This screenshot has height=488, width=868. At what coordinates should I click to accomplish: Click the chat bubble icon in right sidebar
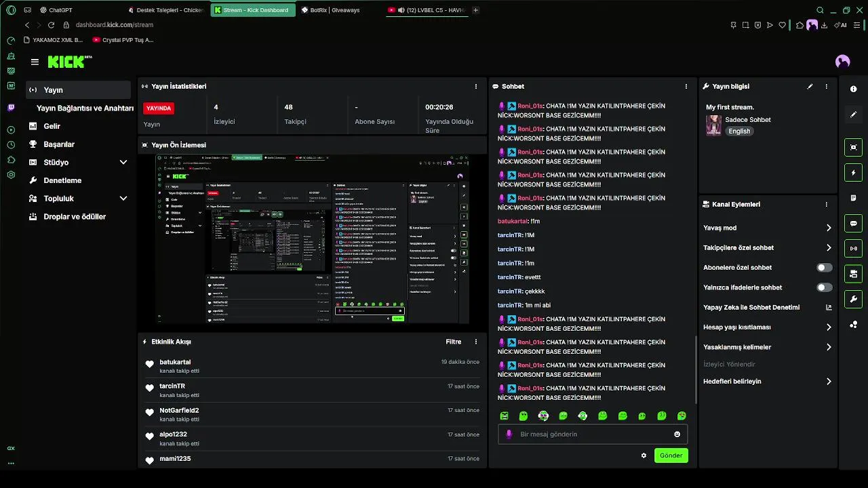coord(853,223)
